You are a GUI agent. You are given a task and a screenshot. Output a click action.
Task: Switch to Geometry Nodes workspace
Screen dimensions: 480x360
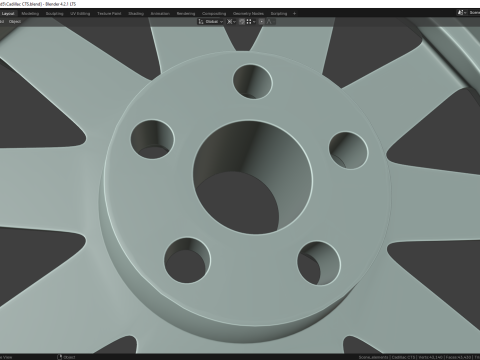[x=248, y=14]
